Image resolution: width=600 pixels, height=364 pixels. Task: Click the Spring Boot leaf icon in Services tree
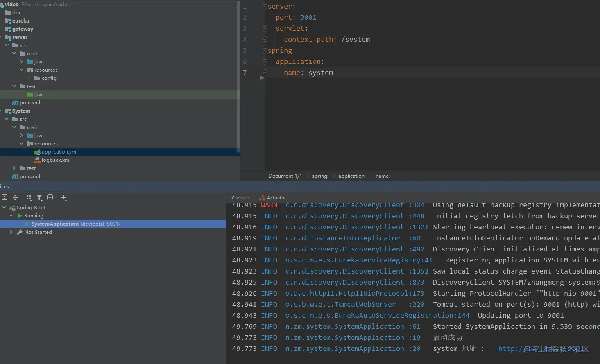click(x=13, y=208)
